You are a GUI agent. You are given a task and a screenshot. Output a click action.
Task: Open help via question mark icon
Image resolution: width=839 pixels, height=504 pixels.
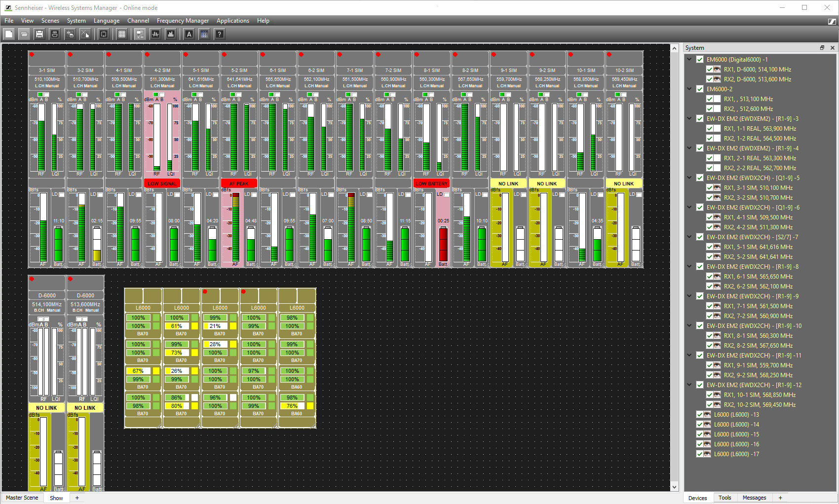tap(220, 34)
